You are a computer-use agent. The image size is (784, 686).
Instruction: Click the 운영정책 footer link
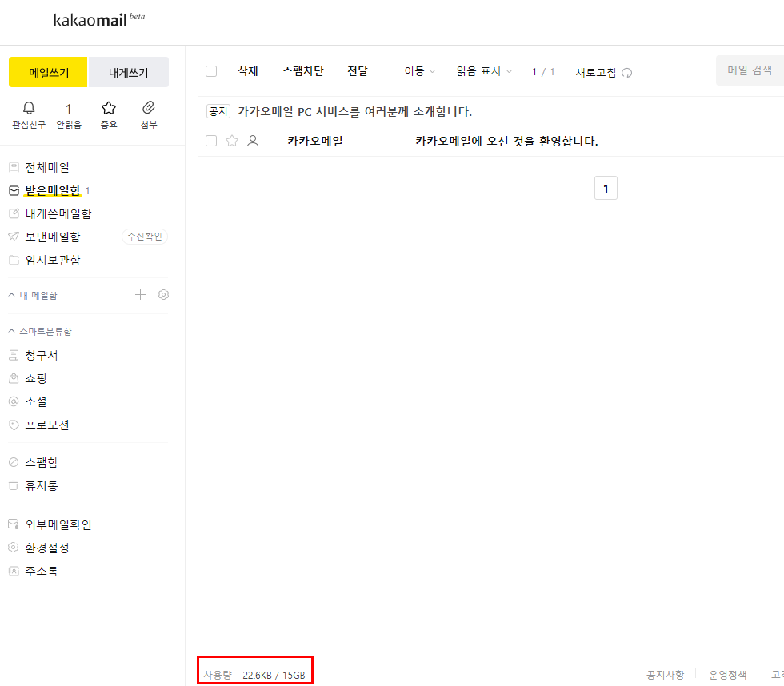(x=727, y=675)
